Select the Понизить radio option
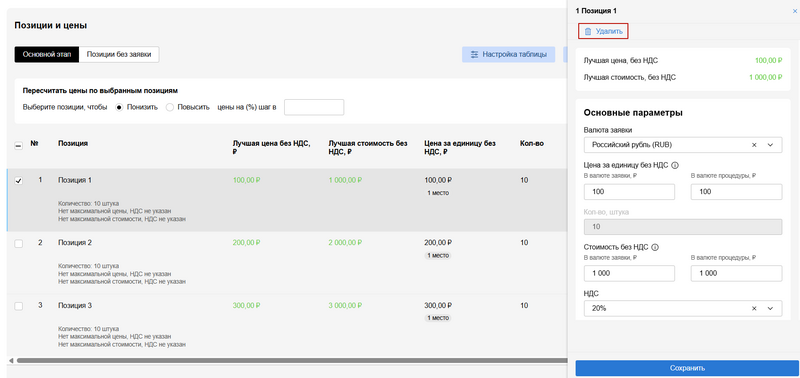The width and height of the screenshot is (800, 378). [120, 108]
